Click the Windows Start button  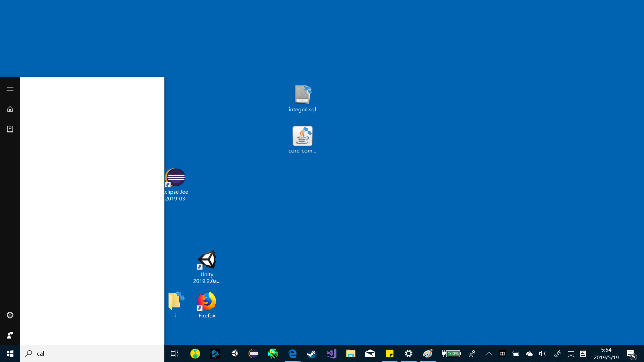click(10, 354)
